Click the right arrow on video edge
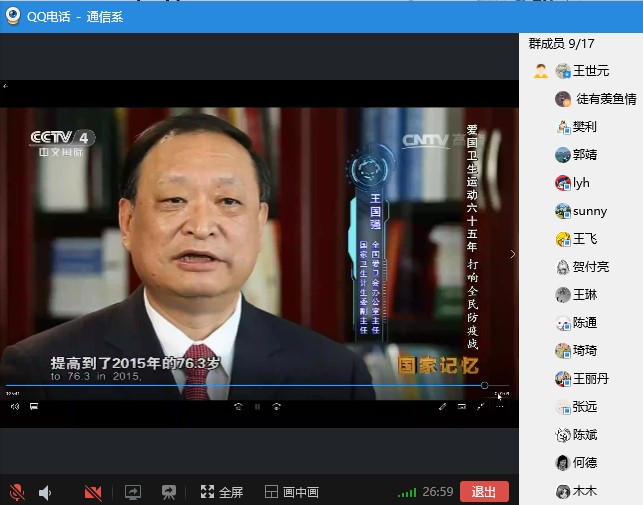 coord(513,254)
